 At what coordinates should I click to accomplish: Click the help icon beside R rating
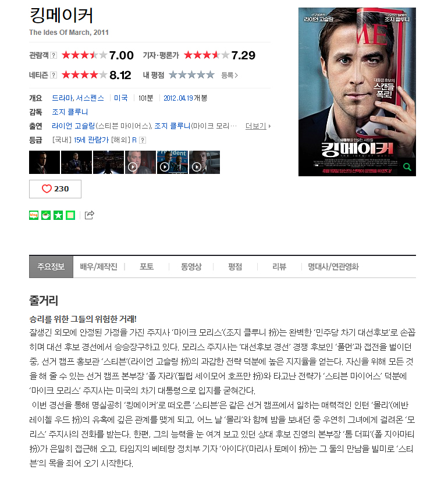pos(142,140)
